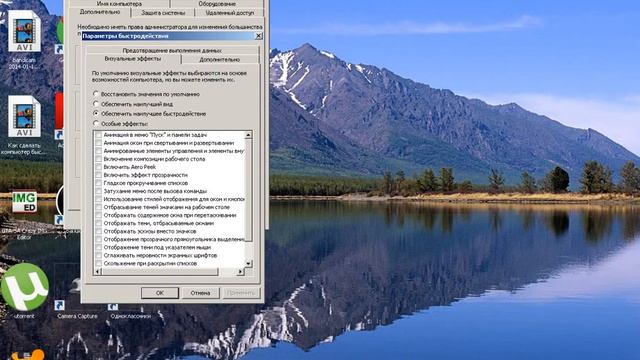Select 'Обеспечить наилучший вид' radio button
Screen dimensions: 640x360
point(96,104)
